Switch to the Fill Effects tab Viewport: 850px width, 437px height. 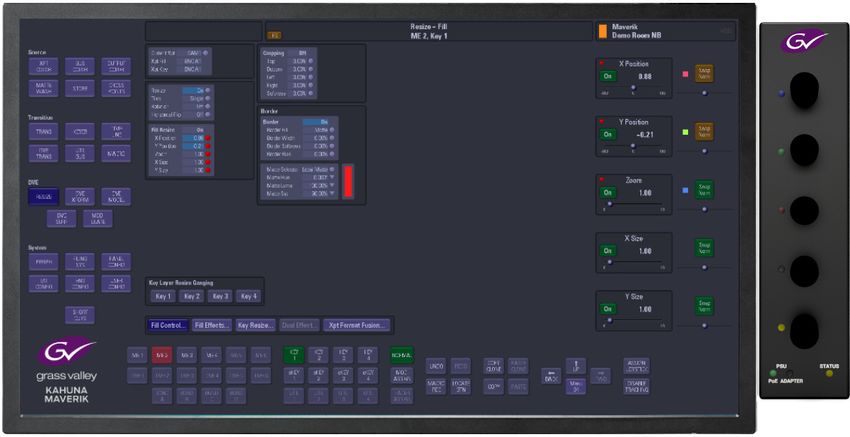pyautogui.click(x=212, y=325)
